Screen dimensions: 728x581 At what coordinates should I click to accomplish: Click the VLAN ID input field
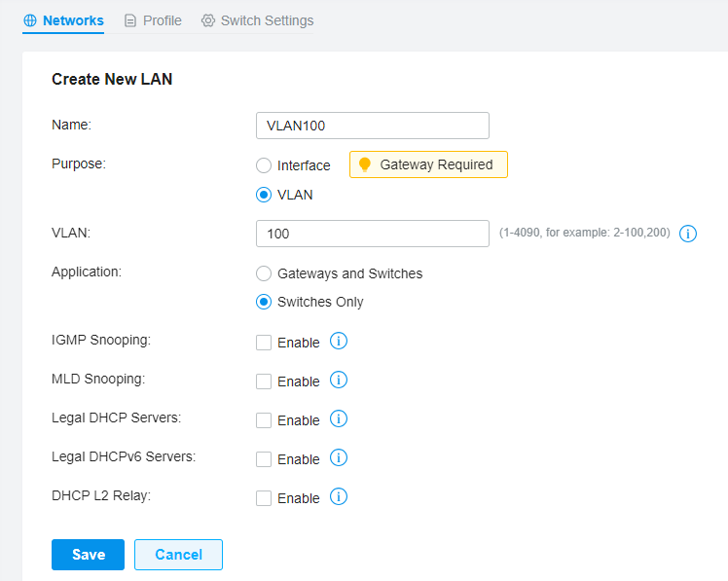(x=373, y=234)
